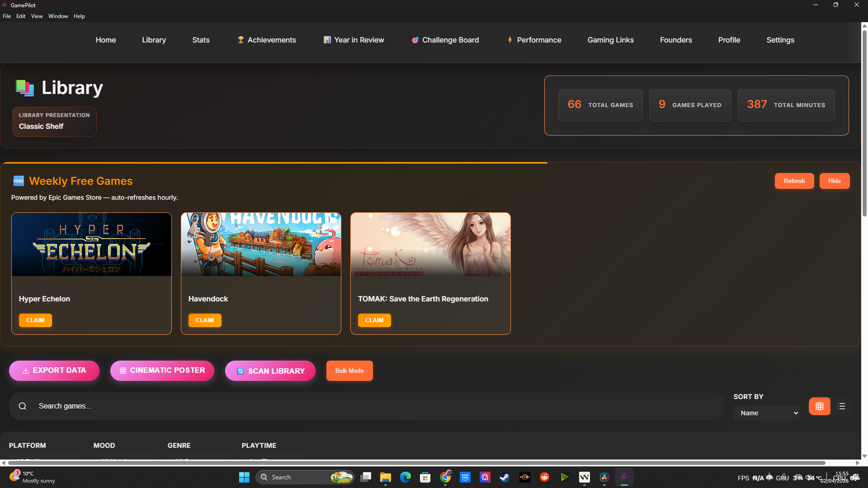Viewport: 868px width, 488px height.
Task: Click Export Data button
Action: coord(54,371)
